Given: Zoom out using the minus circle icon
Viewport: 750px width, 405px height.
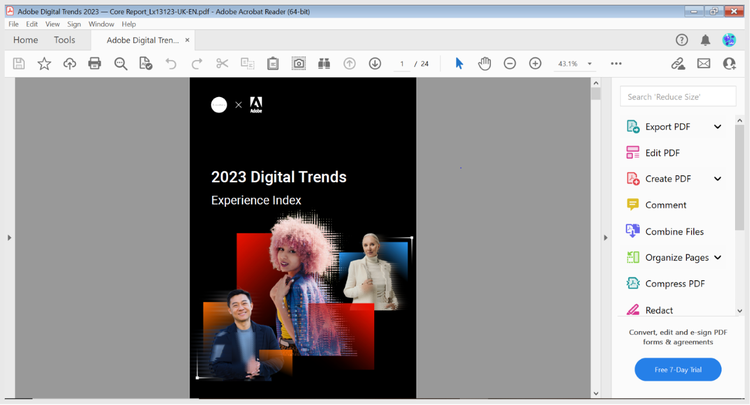Looking at the screenshot, I should point(510,64).
